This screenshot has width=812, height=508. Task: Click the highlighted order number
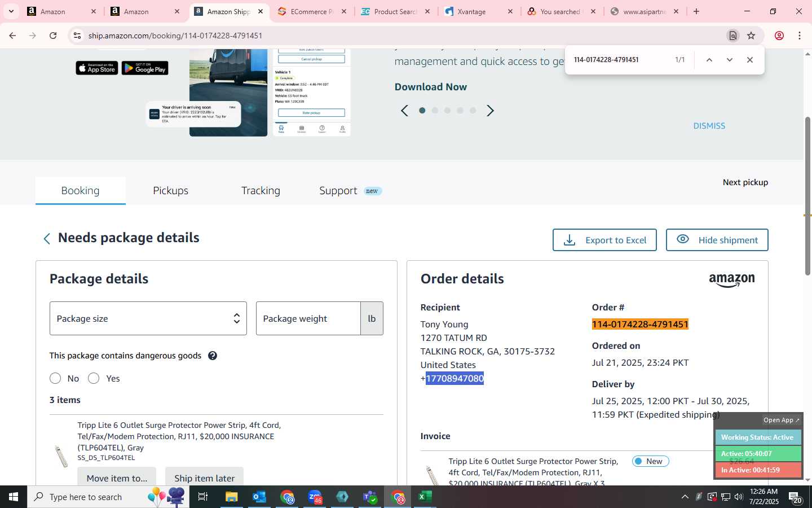(x=640, y=324)
